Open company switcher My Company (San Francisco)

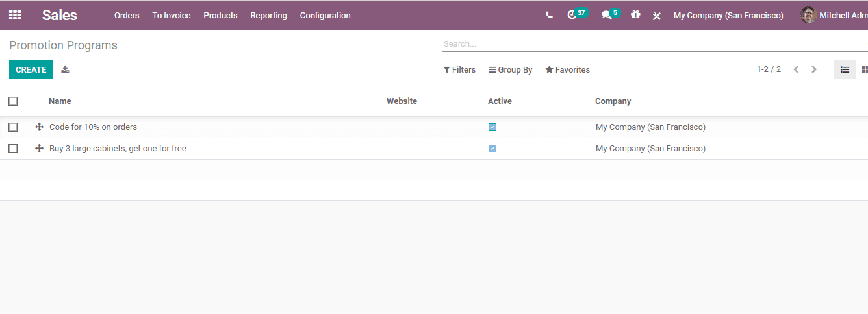click(x=728, y=15)
